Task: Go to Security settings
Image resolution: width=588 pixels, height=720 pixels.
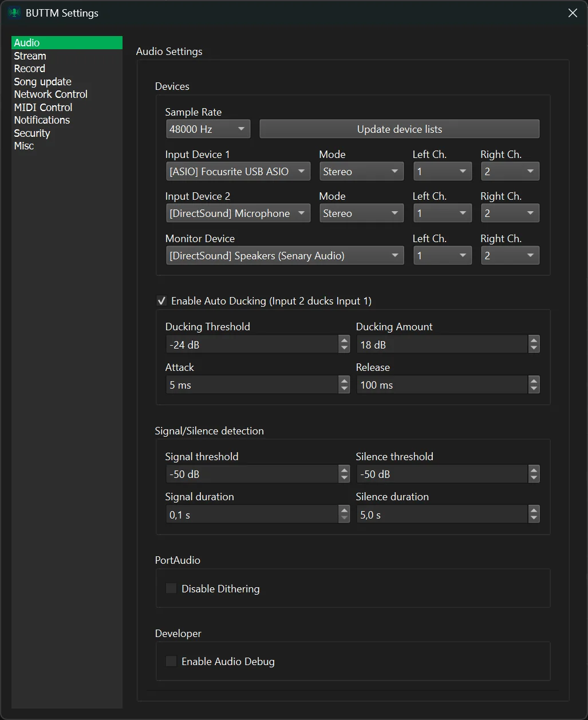Action: pos(32,133)
